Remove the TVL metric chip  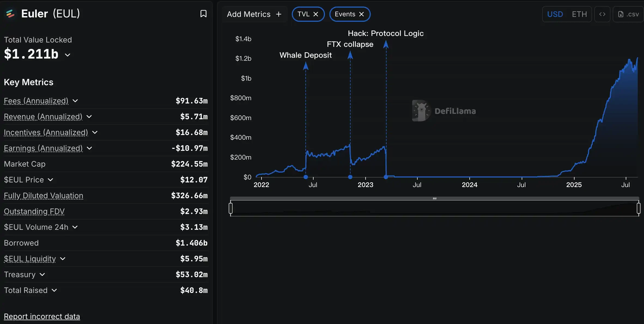click(316, 14)
